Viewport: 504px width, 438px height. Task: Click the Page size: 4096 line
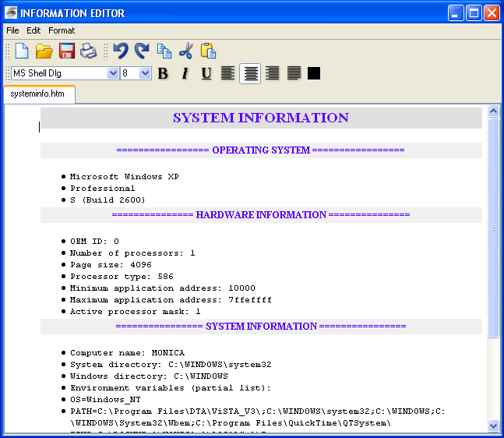(111, 265)
